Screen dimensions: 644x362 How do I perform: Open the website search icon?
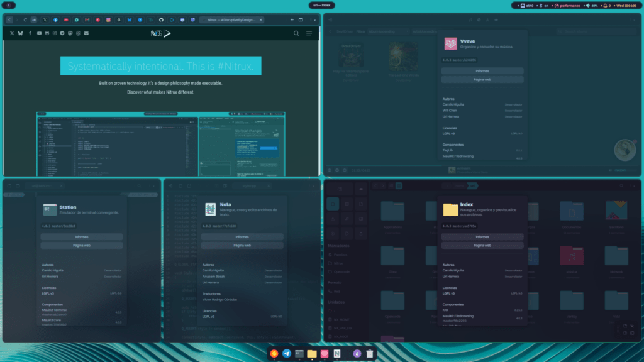tap(296, 33)
